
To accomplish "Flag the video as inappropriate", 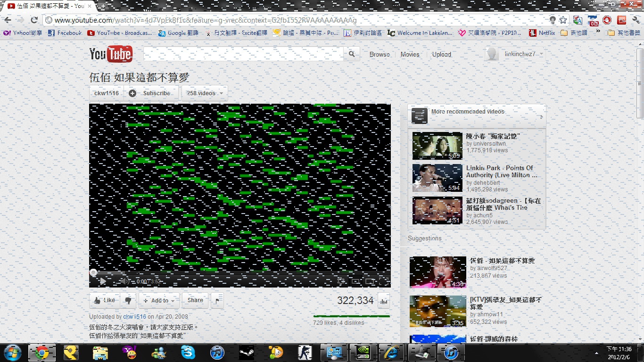I will (216, 300).
